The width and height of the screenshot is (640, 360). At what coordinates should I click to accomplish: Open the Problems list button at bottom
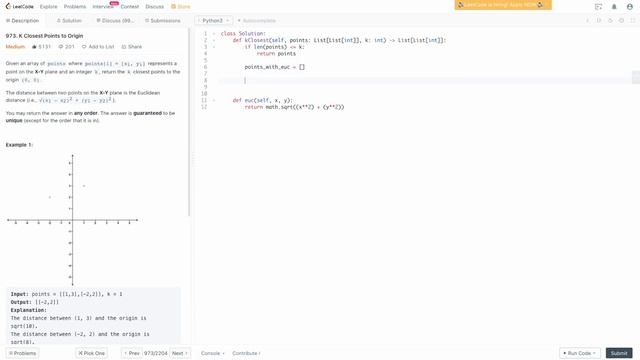[x=22, y=353]
